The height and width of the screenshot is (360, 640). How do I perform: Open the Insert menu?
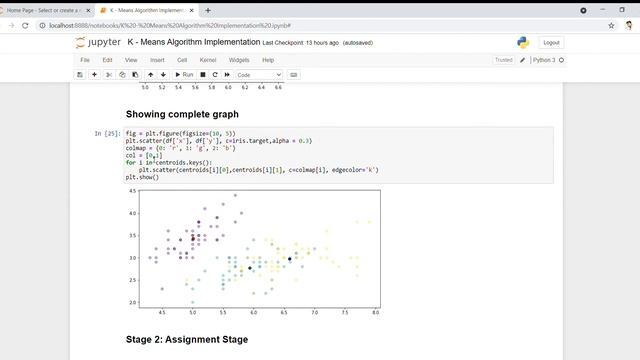coord(157,60)
